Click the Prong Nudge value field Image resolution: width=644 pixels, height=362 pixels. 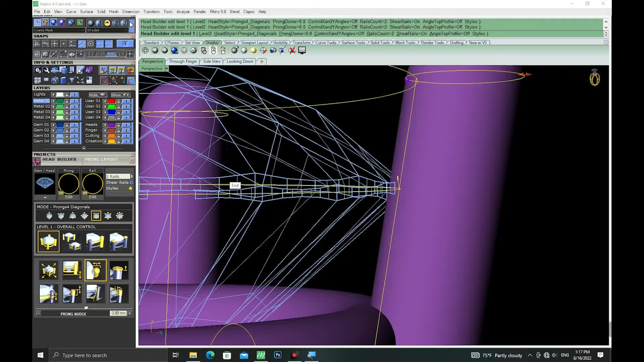coord(118,313)
